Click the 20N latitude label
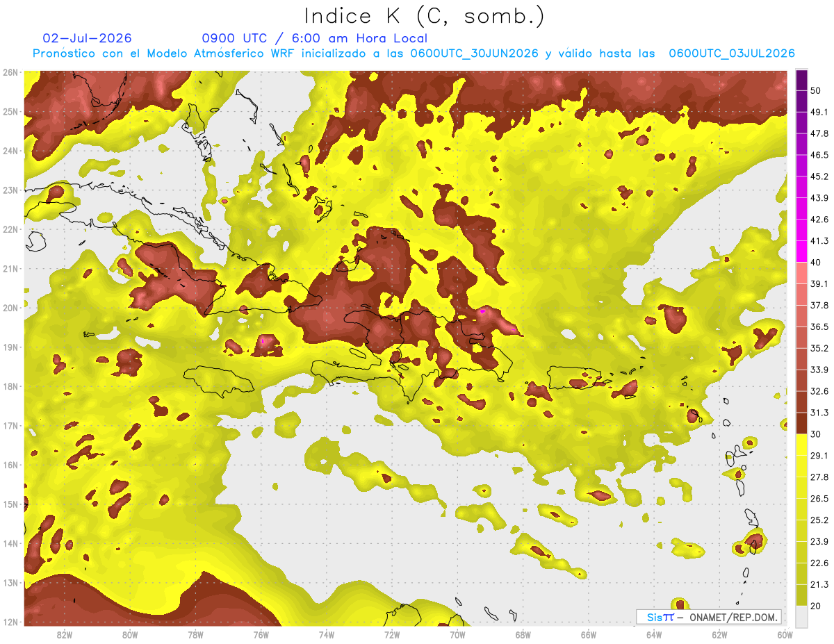 point(10,308)
